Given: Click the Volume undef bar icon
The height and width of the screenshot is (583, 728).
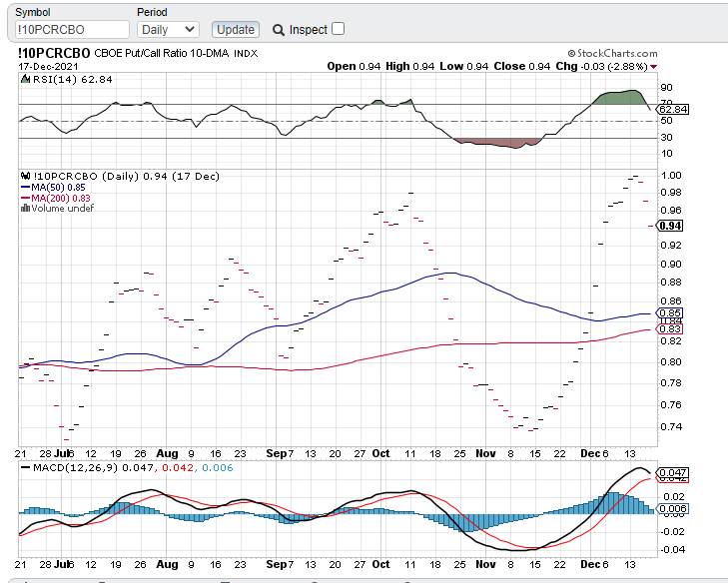Looking at the screenshot, I should [x=26, y=208].
